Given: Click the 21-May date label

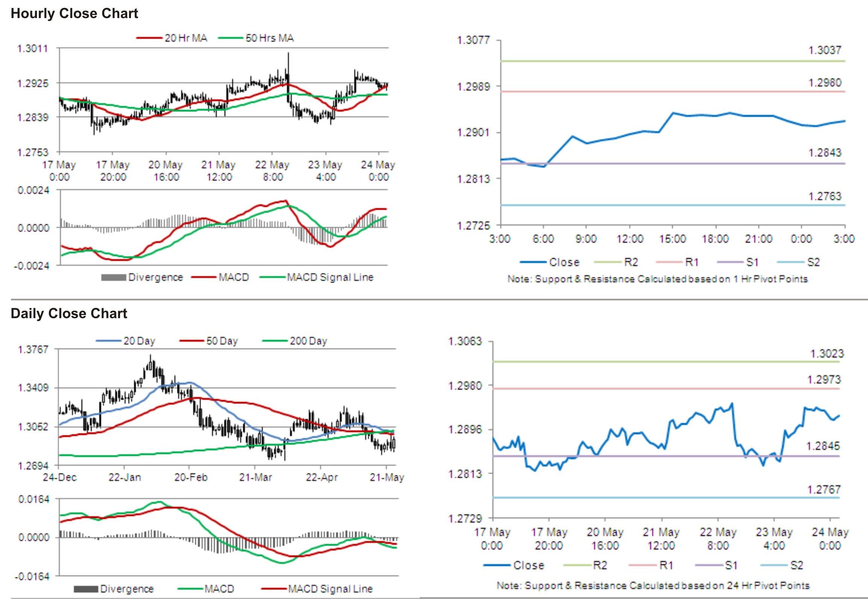Looking at the screenshot, I should point(387,477).
